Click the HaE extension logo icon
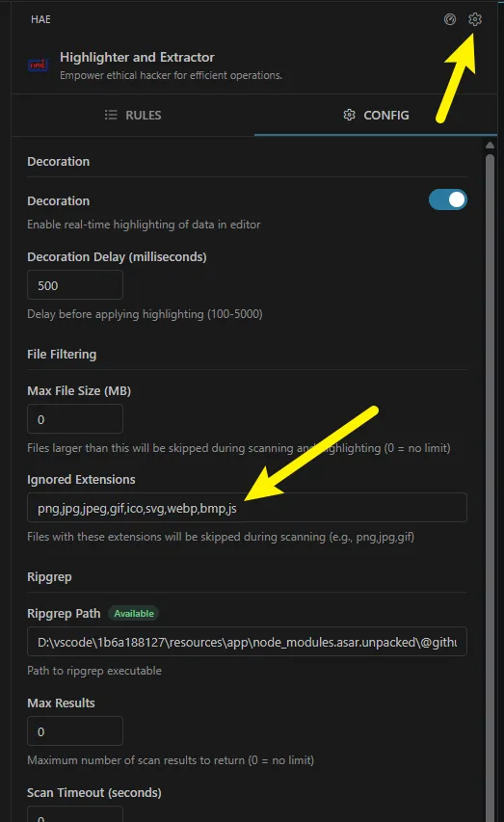Screen dimensions: 504x822 38,66
